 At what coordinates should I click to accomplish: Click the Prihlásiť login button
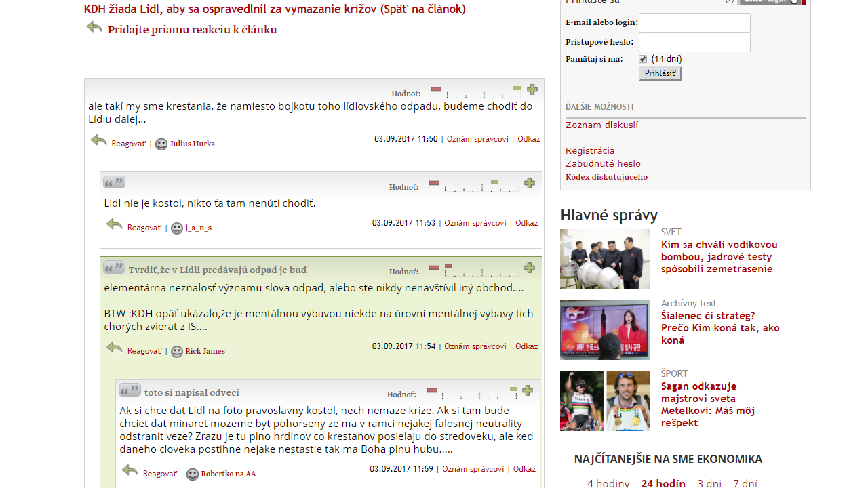tap(660, 73)
